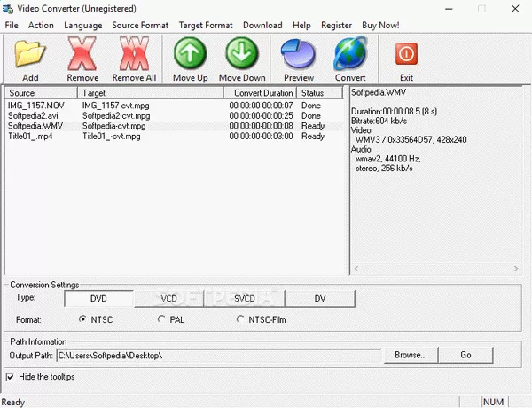Click the Bitrate:604 kb/s info line
Image resolution: width=532 pixels, height=408 pixels.
(379, 121)
